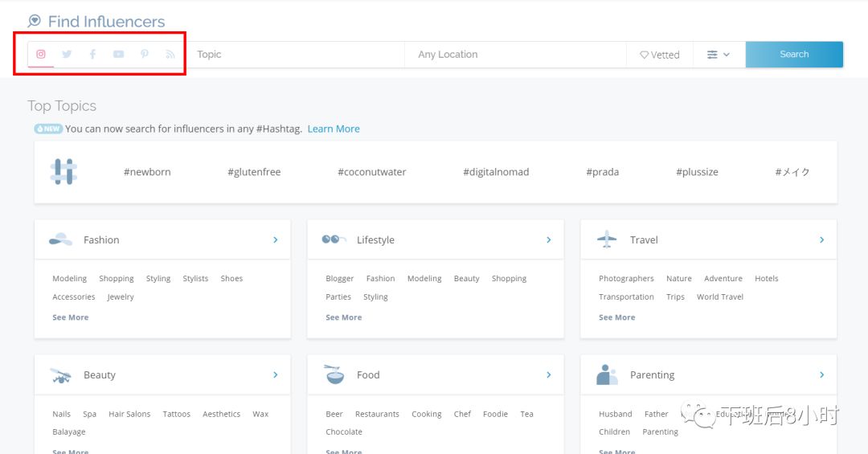The height and width of the screenshot is (454, 868).
Task: Select the Facebook platform icon
Action: click(92, 55)
